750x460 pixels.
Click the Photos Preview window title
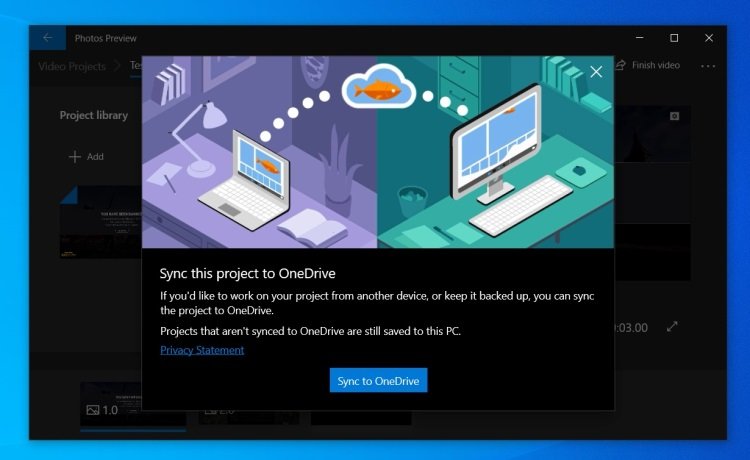point(106,38)
